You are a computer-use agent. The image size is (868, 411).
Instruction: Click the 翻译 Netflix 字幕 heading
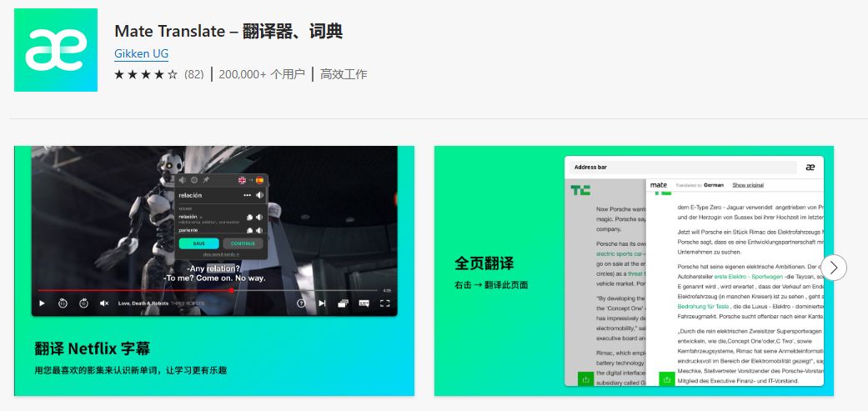pyautogui.click(x=92, y=348)
